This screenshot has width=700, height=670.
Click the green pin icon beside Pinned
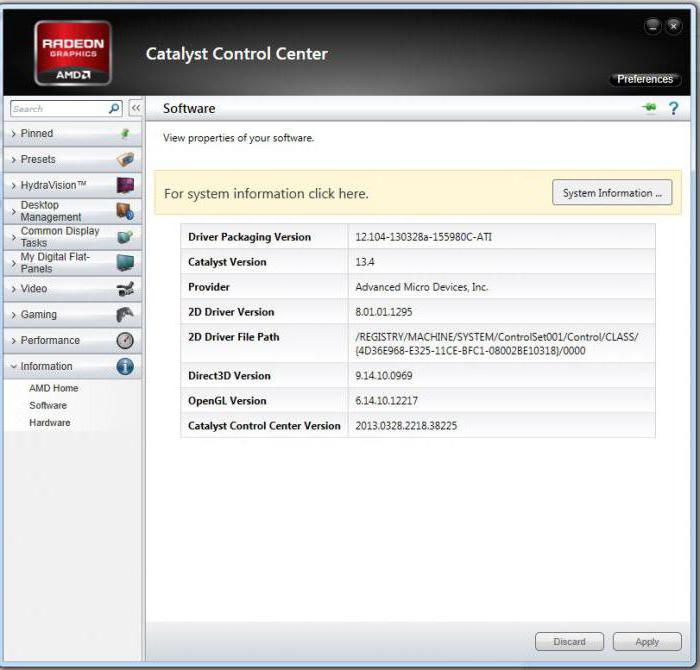pos(126,133)
